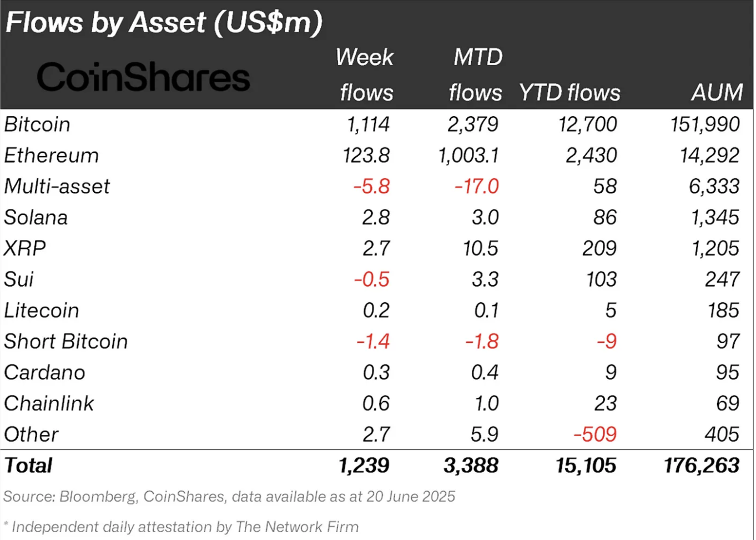Click Bitcoin's AUM value 151,990
756x540 pixels.
click(x=704, y=124)
